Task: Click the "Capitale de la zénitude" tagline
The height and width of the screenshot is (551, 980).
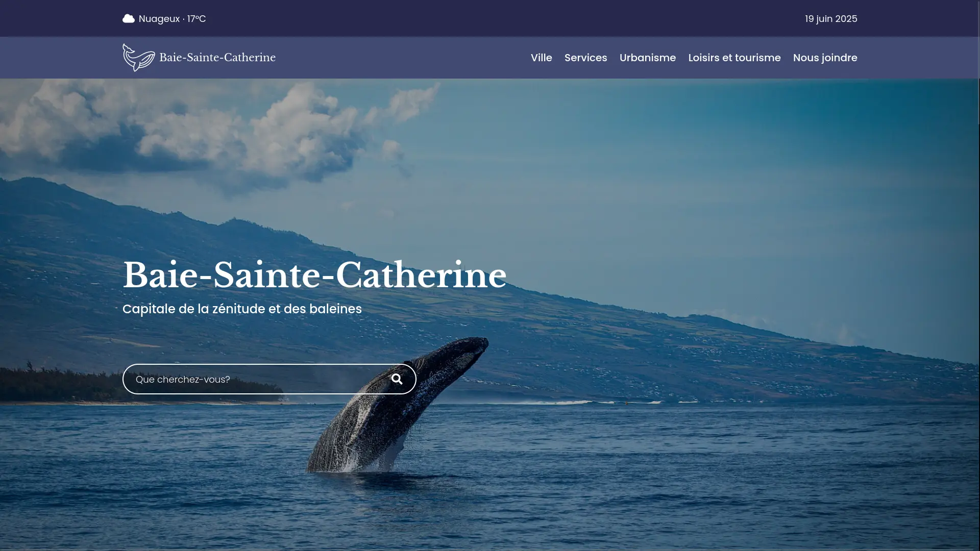Action: point(242,309)
